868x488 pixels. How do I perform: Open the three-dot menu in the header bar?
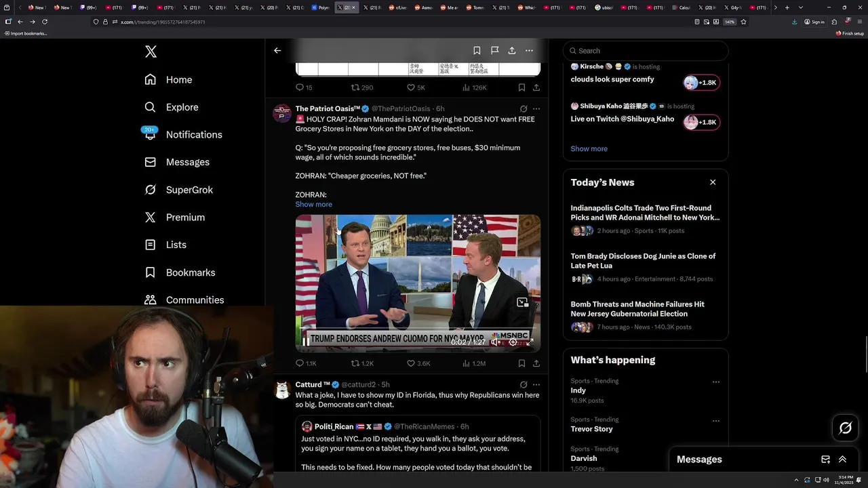pos(529,50)
